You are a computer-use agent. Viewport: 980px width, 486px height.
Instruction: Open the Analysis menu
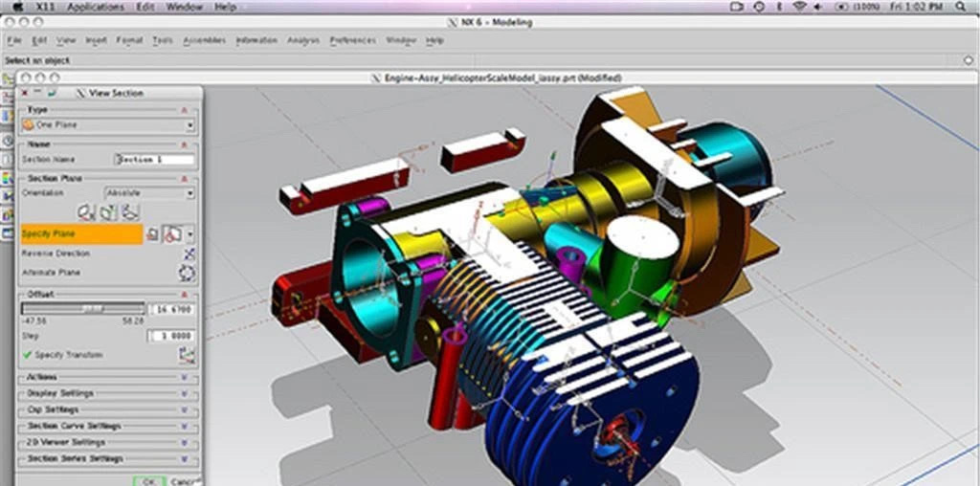(303, 40)
